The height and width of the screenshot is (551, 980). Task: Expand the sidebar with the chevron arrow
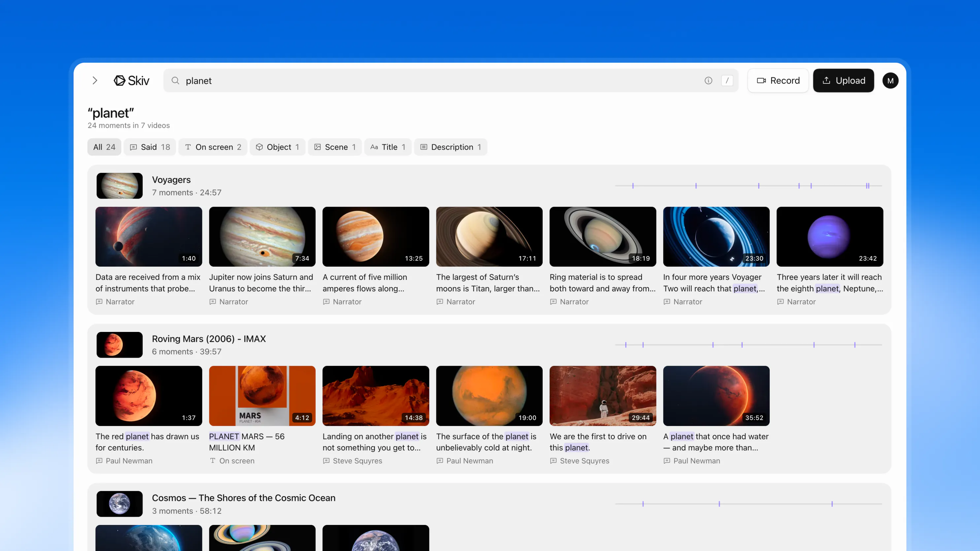[95, 81]
